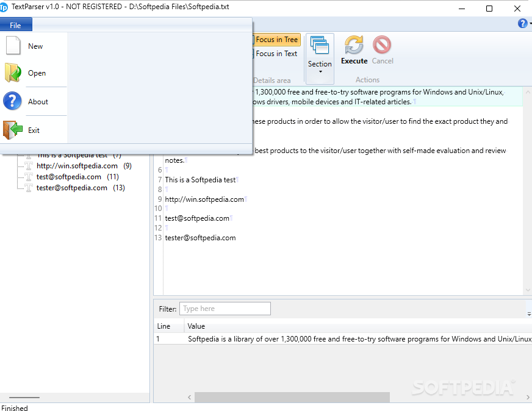Screen dimensions: 532x411
Task: Minimize the TextParser window
Action: pos(461,9)
